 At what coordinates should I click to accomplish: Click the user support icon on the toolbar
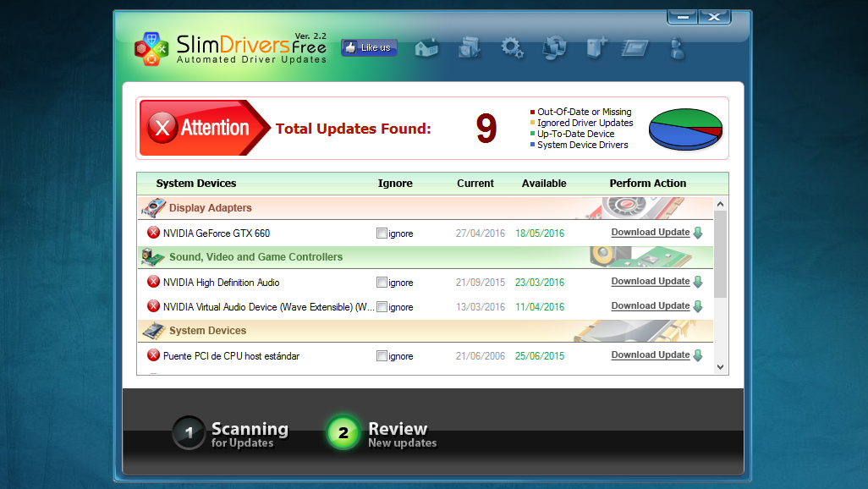(677, 48)
